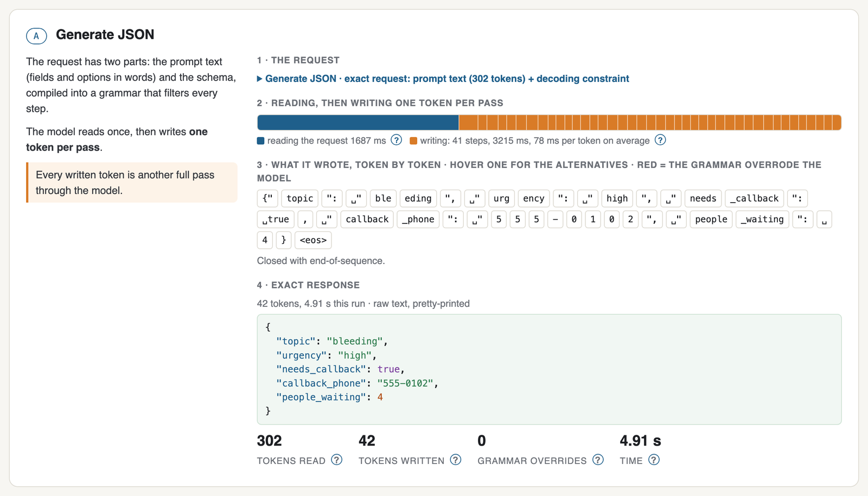Click the "people_waiting": 4 line
868x496 pixels.
[329, 397]
